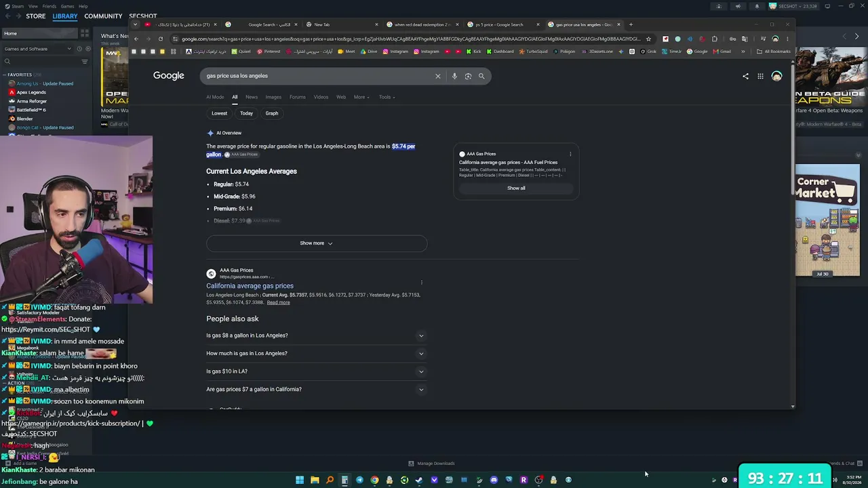The image size is (868, 488).
Task: Switch to Videos results tab
Action: [x=321, y=97]
